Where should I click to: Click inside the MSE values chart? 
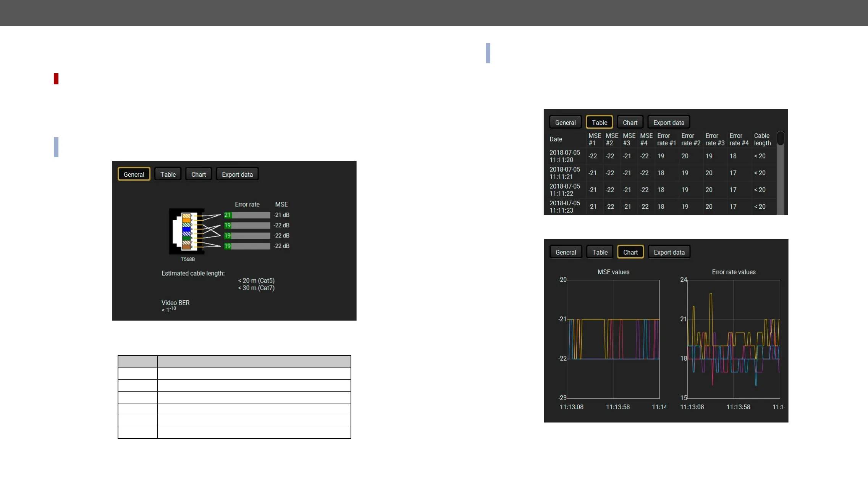[x=613, y=339]
